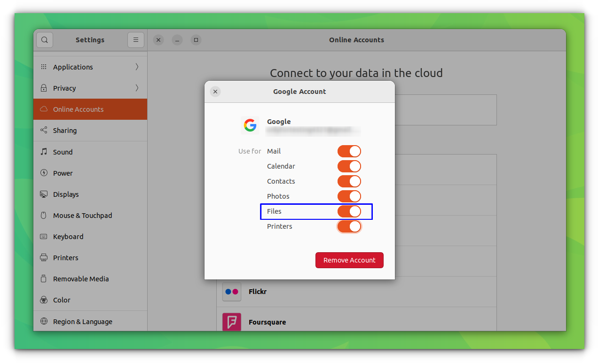Go to Sharing settings
Viewport: 598px width, 364px height.
pyautogui.click(x=90, y=131)
